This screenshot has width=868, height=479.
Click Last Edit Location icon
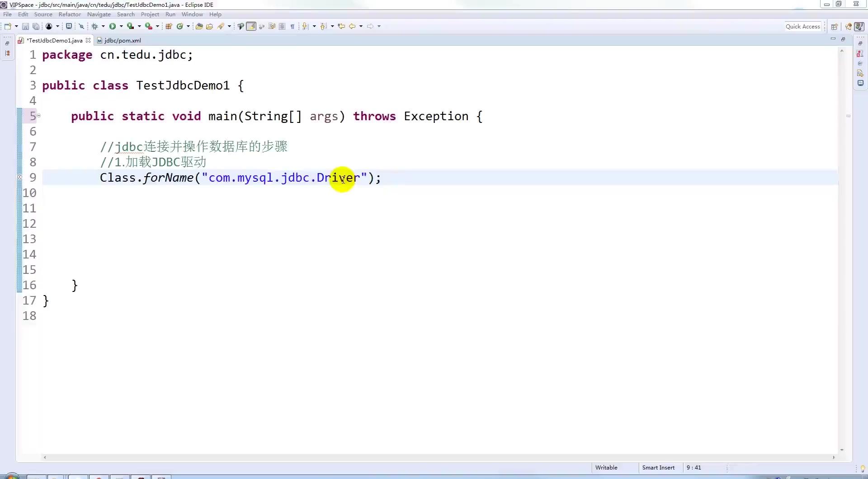point(341,26)
